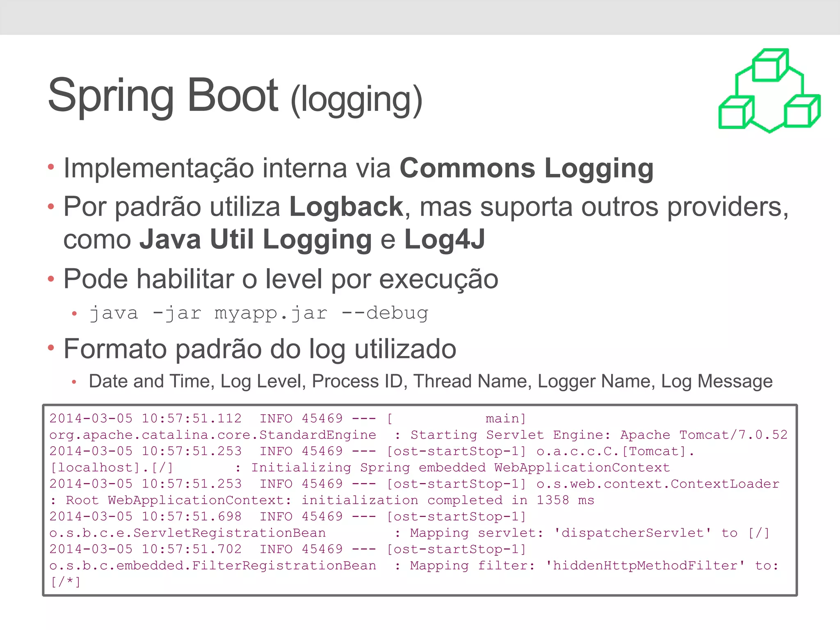Click the timestamp '2014-03-05 10:57:51.702'

click(x=146, y=549)
